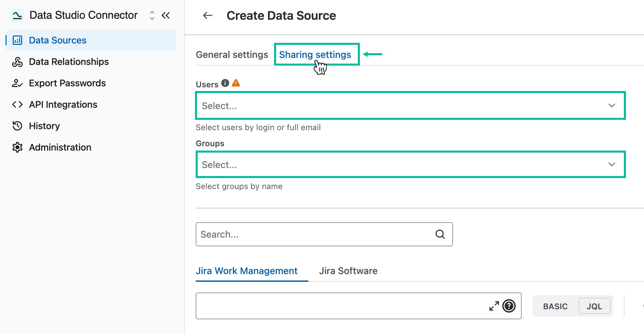Click the Groups field label
Screen dimensions: 644x334
(x=210, y=144)
